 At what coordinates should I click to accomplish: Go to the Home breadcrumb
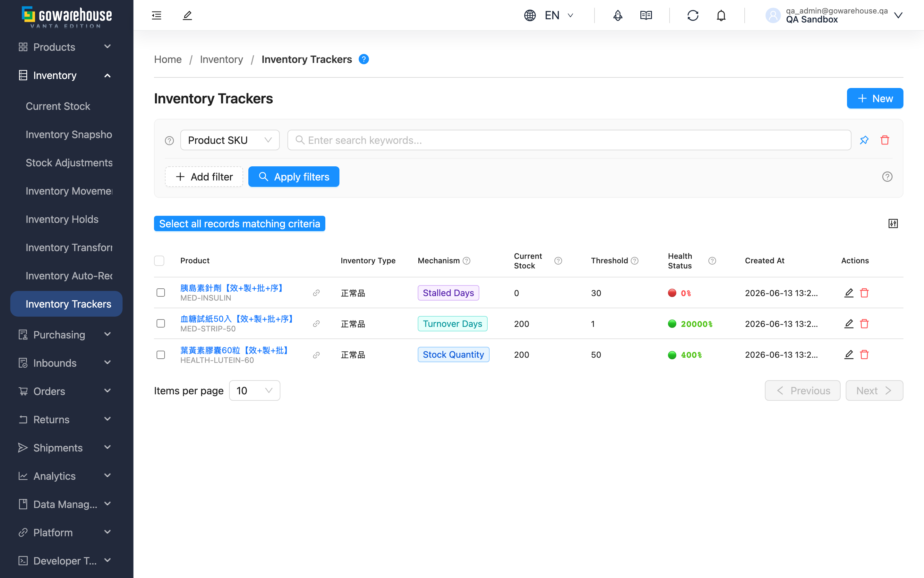click(167, 59)
